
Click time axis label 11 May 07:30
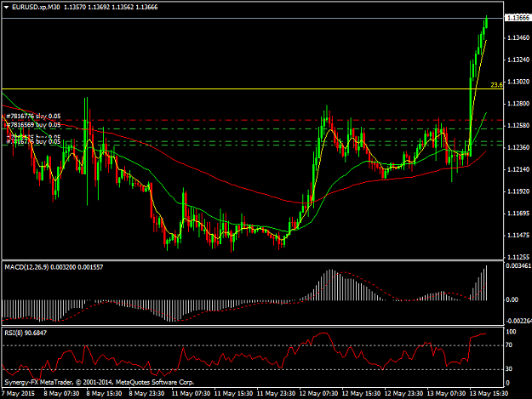click(191, 393)
